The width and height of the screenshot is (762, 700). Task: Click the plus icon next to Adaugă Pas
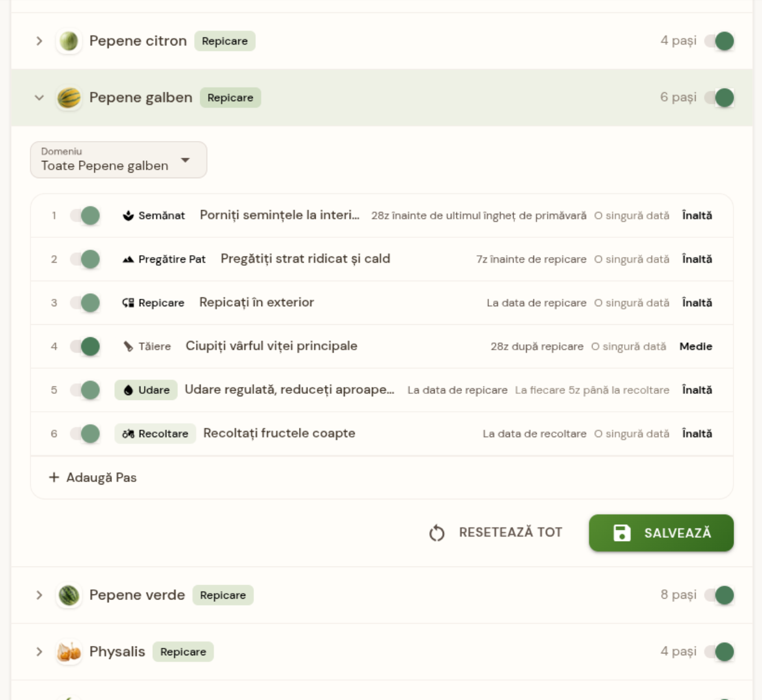click(54, 477)
